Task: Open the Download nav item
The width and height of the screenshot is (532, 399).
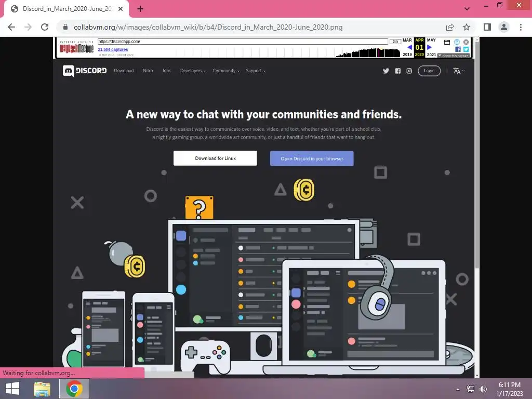Action: point(124,71)
